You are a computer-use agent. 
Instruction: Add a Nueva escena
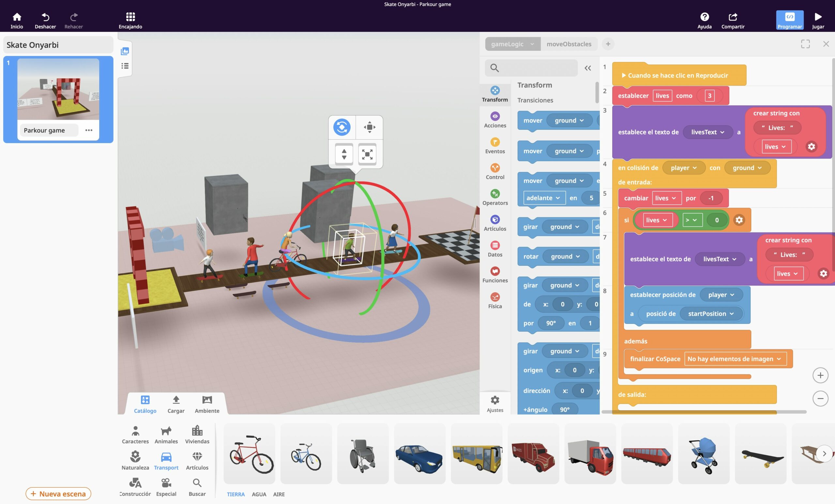[58, 494]
